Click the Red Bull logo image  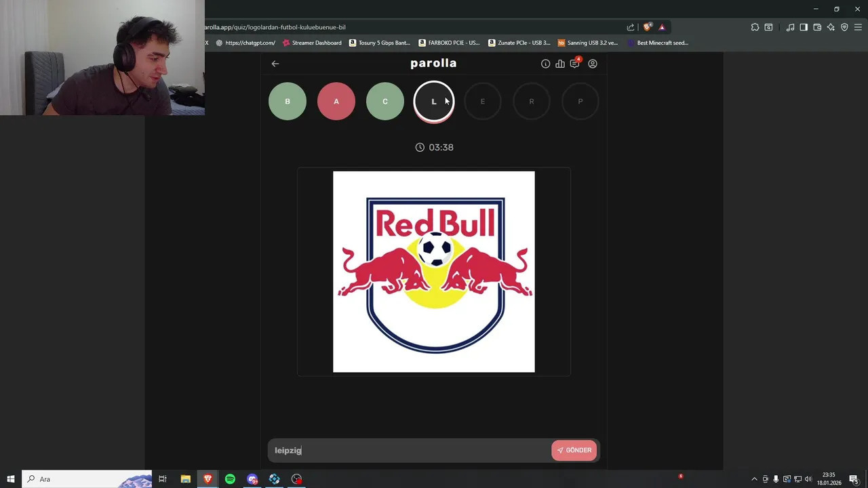434,272
